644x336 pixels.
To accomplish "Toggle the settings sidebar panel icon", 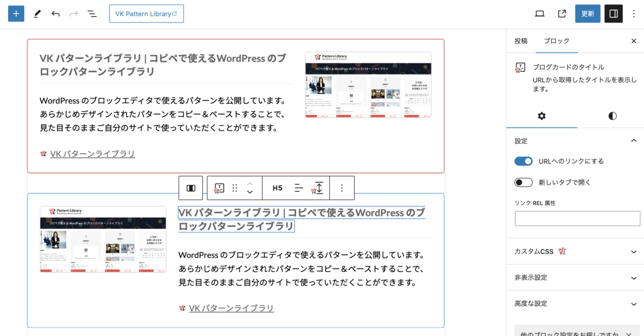I will point(613,14).
